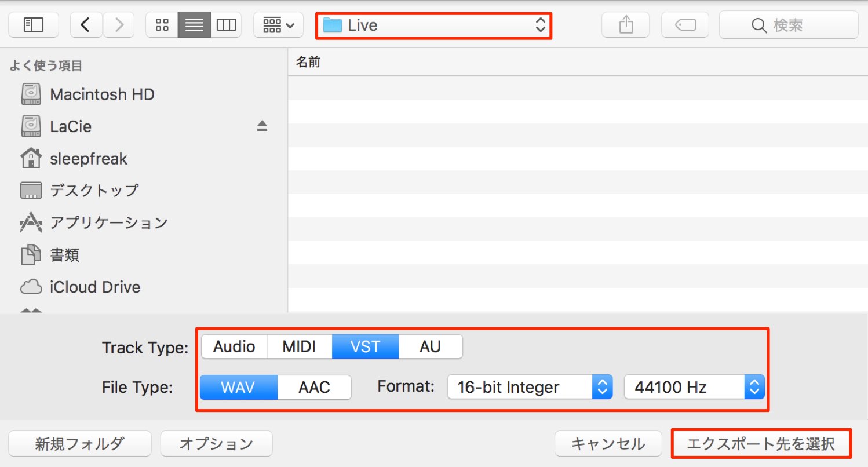This screenshot has width=868, height=467.
Task: Open iCloud Drive in the sidebar
Action: (145, 287)
